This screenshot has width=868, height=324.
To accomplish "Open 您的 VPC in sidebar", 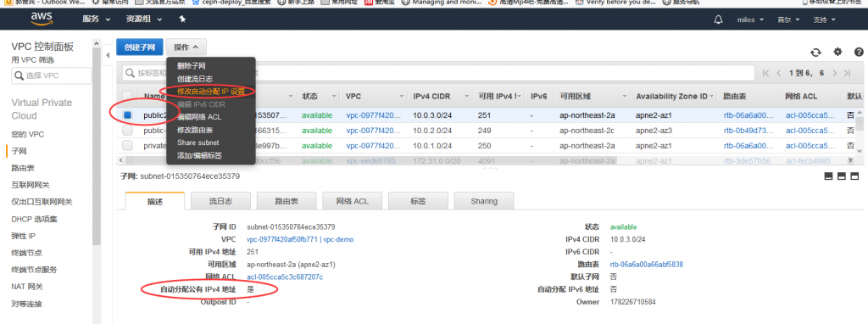I will [x=27, y=134].
